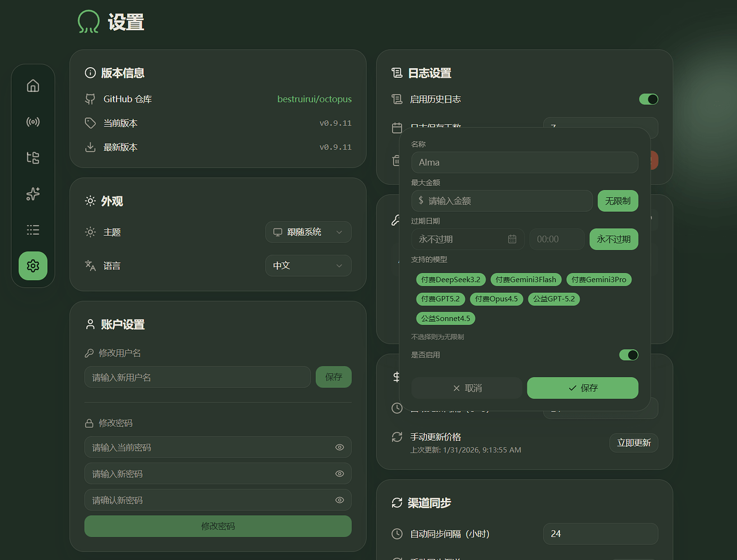Open bestruirui/octopus GitHub link
The image size is (737, 560).
click(314, 99)
